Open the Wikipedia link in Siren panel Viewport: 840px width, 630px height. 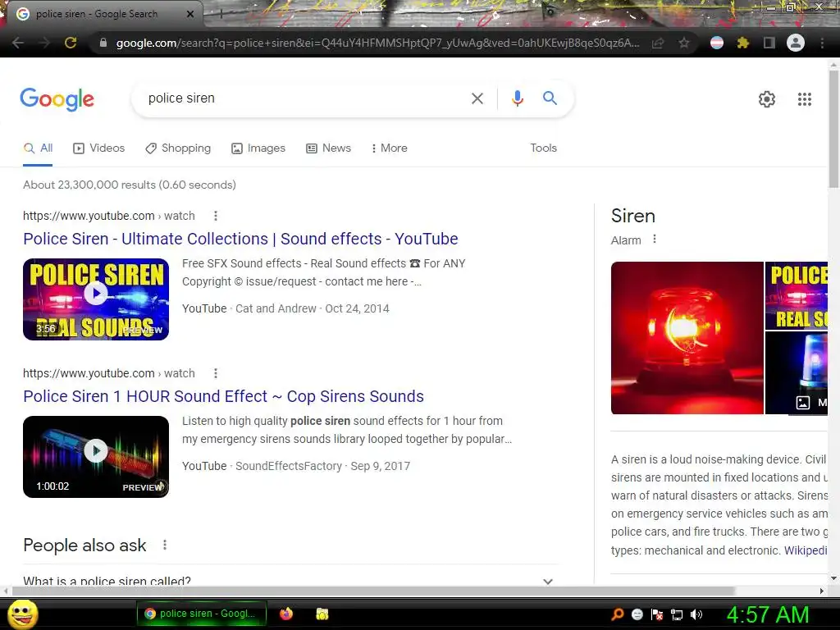(806, 550)
